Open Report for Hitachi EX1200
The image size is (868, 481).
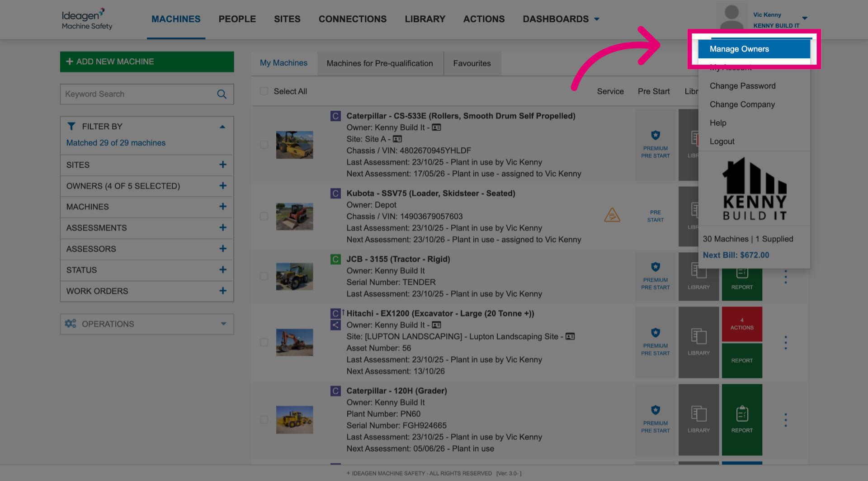coord(742,361)
